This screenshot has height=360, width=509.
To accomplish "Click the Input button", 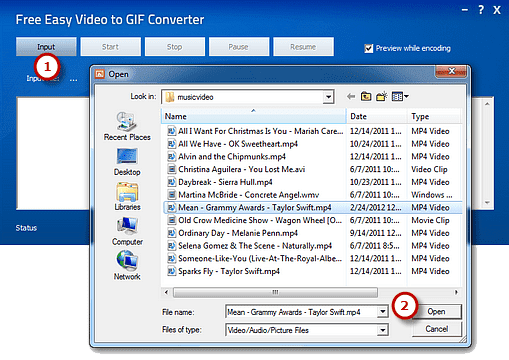I will [x=46, y=47].
